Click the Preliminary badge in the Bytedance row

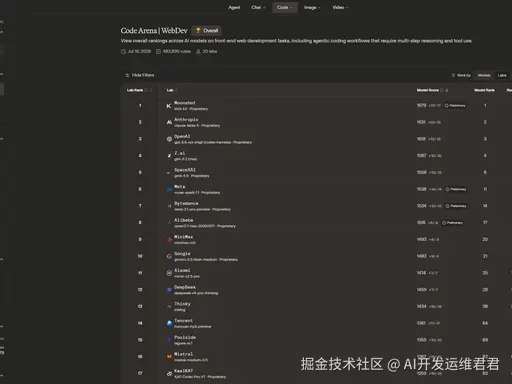click(456, 206)
